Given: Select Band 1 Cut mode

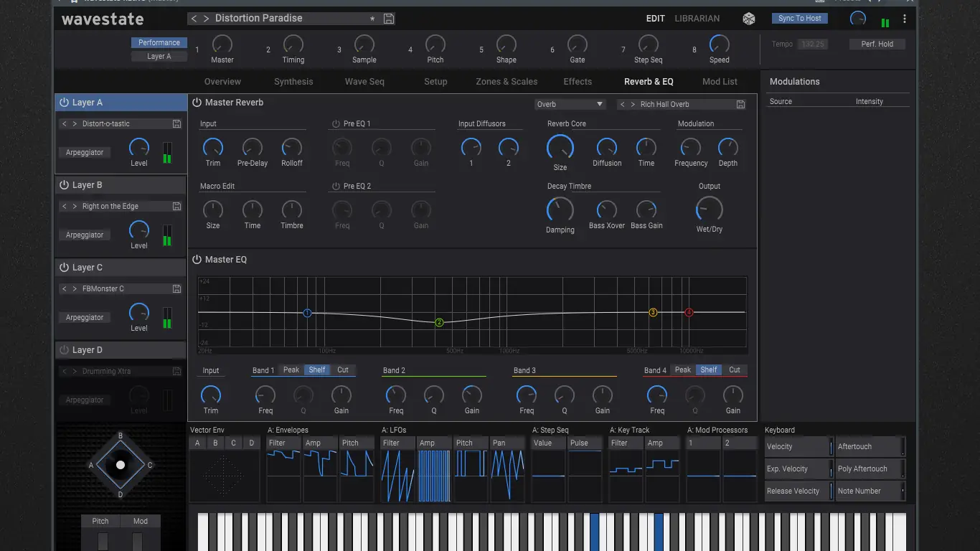Looking at the screenshot, I should [x=343, y=370].
